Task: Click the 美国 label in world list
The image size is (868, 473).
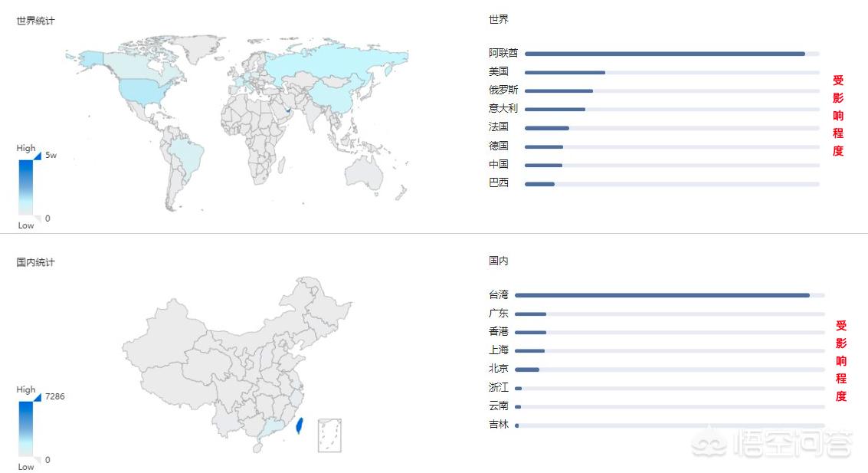Action: click(x=499, y=71)
